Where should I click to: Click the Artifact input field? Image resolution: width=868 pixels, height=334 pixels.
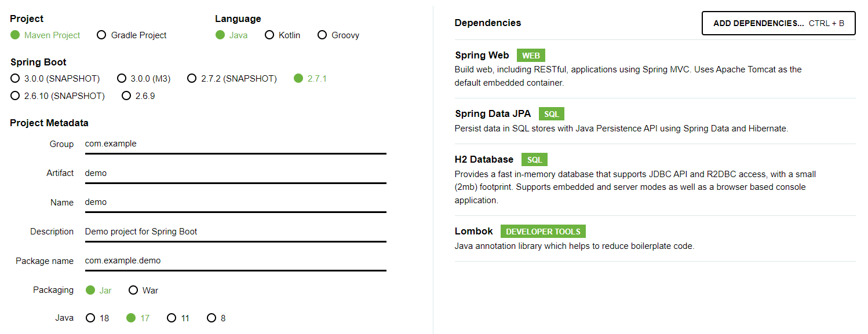(x=235, y=173)
